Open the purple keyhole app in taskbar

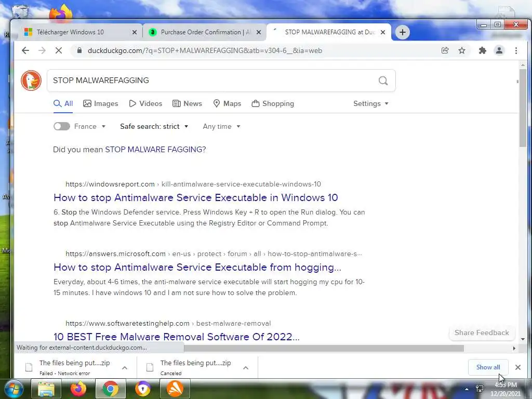tap(142, 389)
